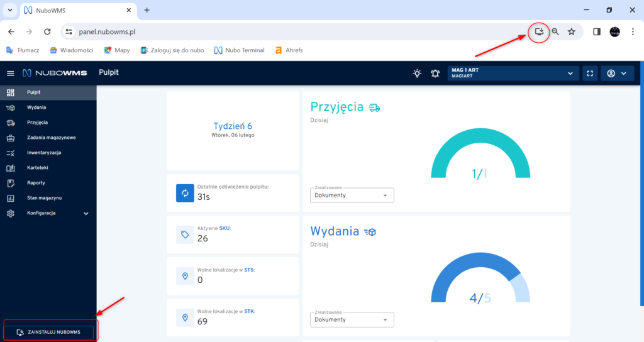The height and width of the screenshot is (342, 644).
Task: Toggle the browser side panel
Action: tap(597, 31)
